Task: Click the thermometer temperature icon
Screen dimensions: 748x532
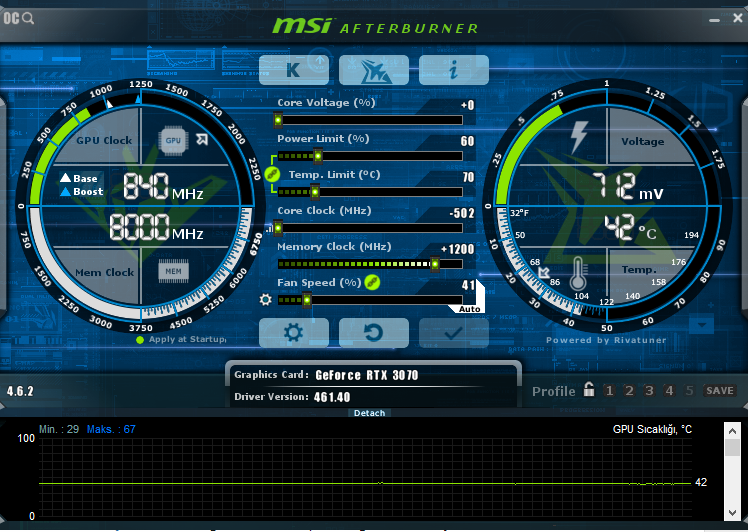Action: click(578, 274)
